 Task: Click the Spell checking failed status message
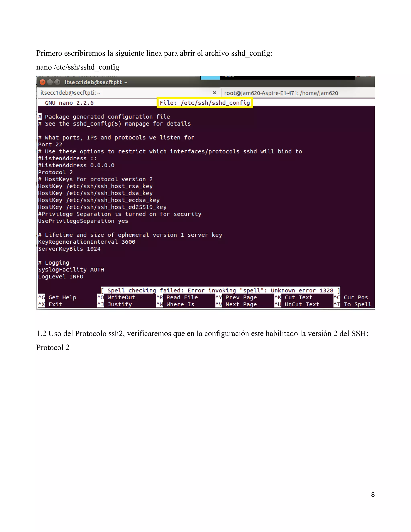click(220, 290)
